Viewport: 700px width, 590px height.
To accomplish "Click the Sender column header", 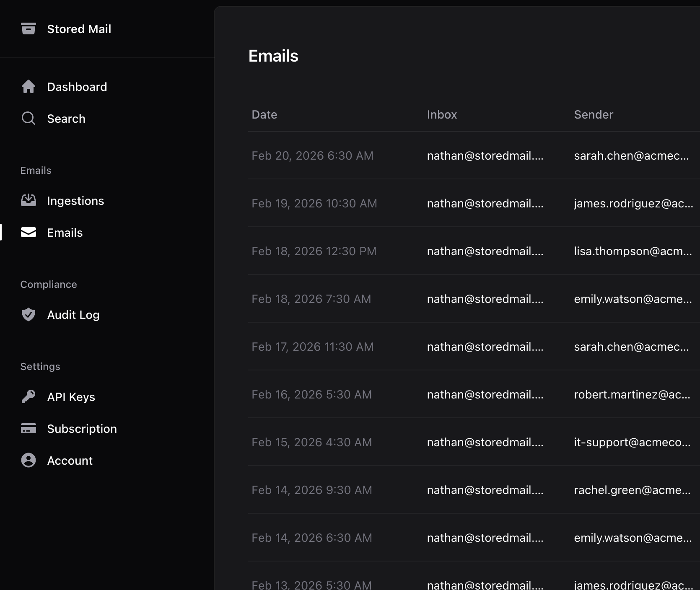I will point(593,114).
